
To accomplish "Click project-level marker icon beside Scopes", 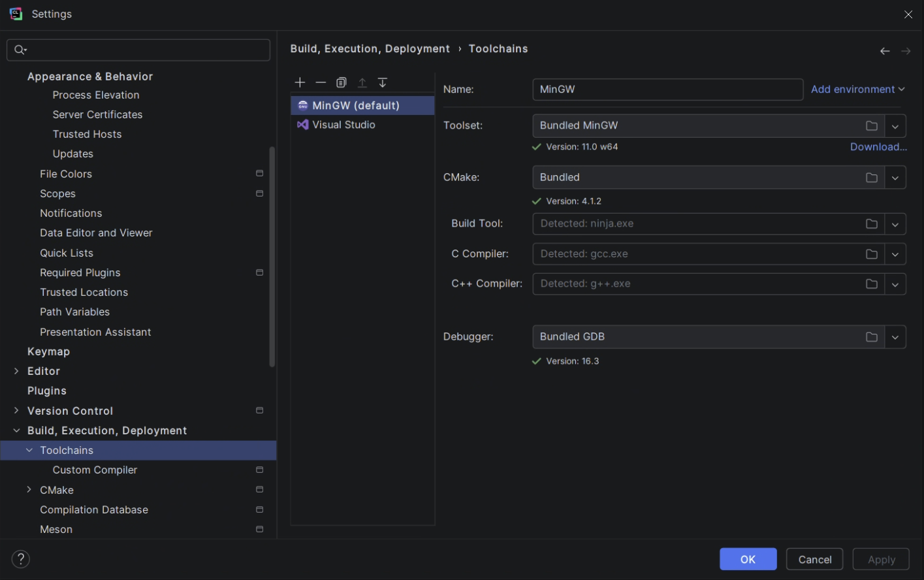I will tap(259, 194).
